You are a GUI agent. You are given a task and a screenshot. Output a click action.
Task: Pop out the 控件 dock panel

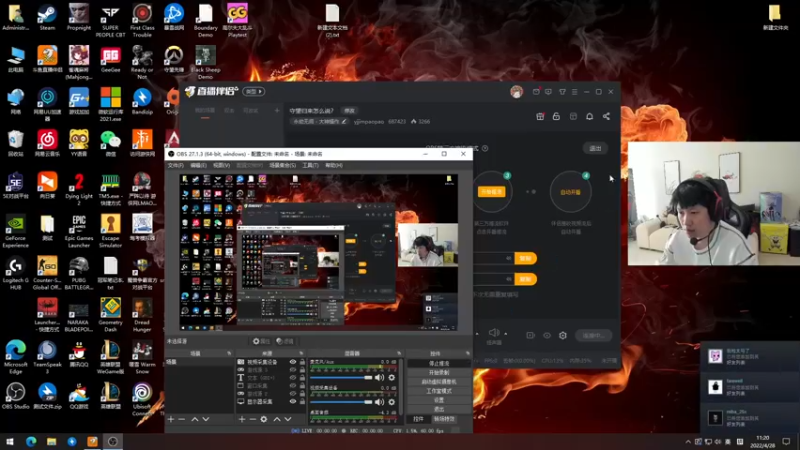point(467,353)
